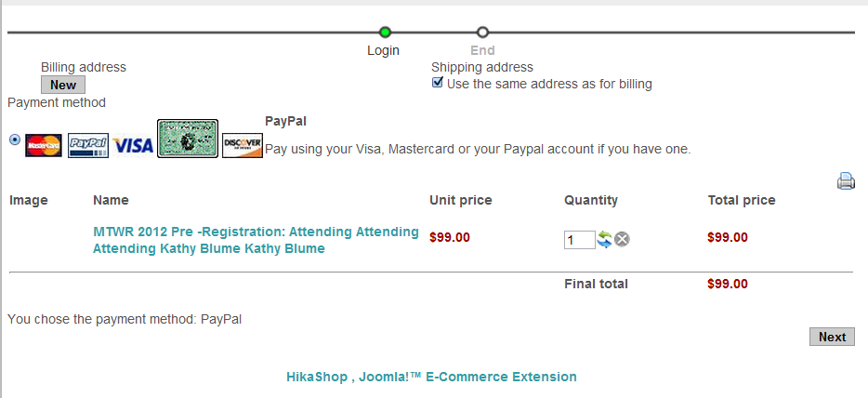Click the Login step label
Screen dimensions: 868x398
pos(383,50)
